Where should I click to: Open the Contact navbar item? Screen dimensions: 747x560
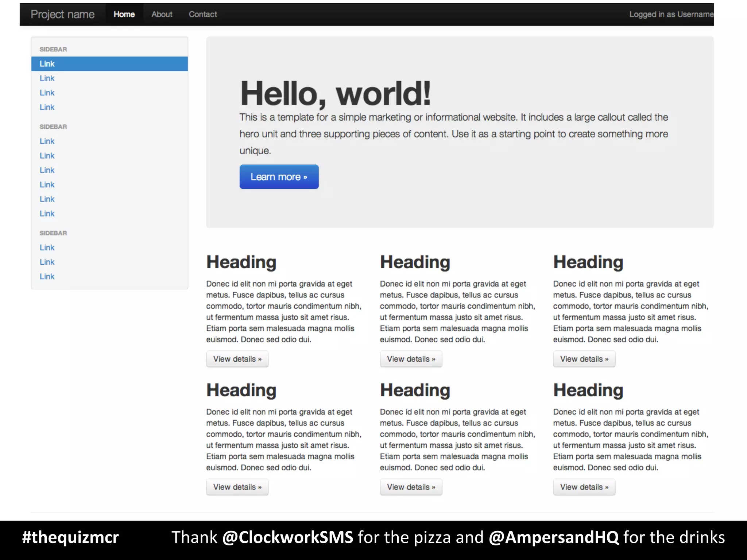202,14
